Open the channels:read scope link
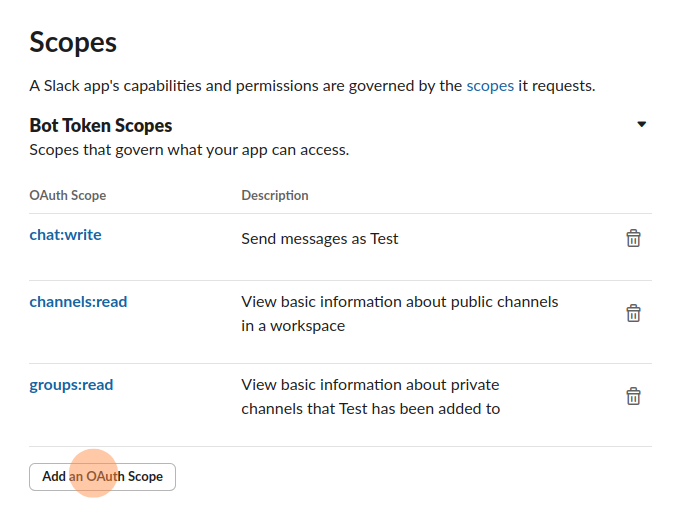This screenshot has height=506, width=675. tap(78, 301)
